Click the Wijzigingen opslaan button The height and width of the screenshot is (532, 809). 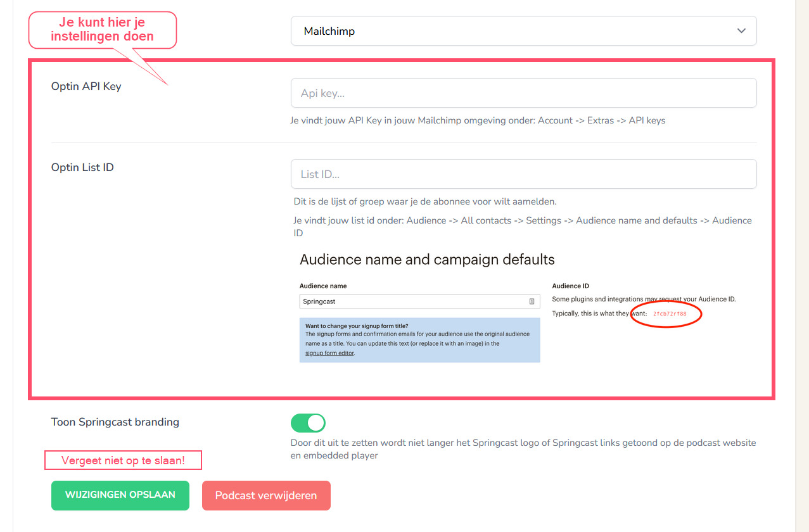coord(120,495)
